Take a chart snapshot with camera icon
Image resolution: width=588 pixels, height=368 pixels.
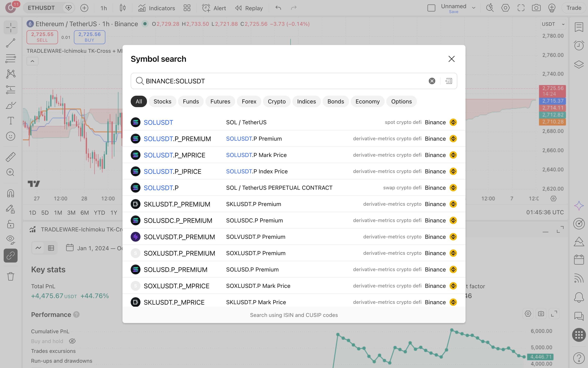(x=536, y=8)
